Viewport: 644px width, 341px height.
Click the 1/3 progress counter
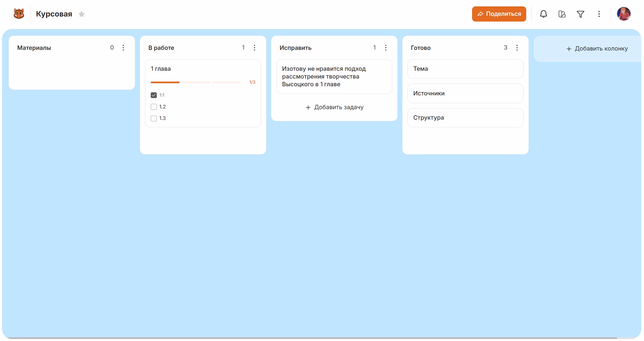point(252,82)
